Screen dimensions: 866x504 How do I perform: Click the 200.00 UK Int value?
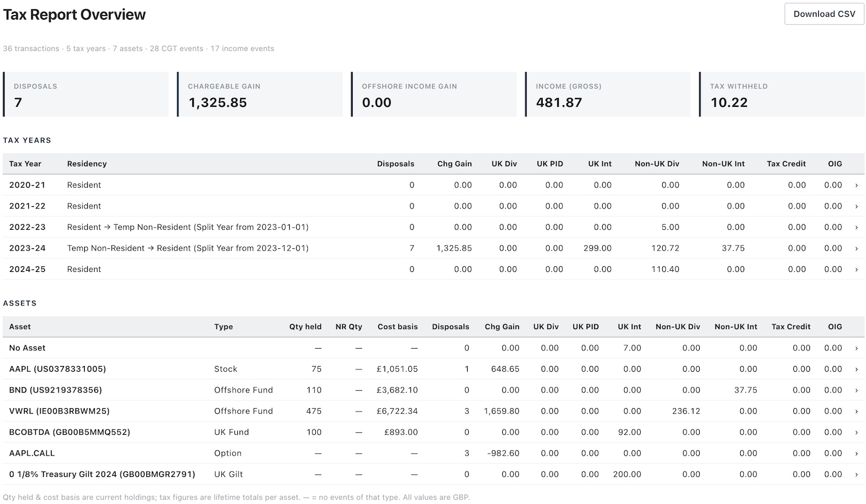pos(627,474)
